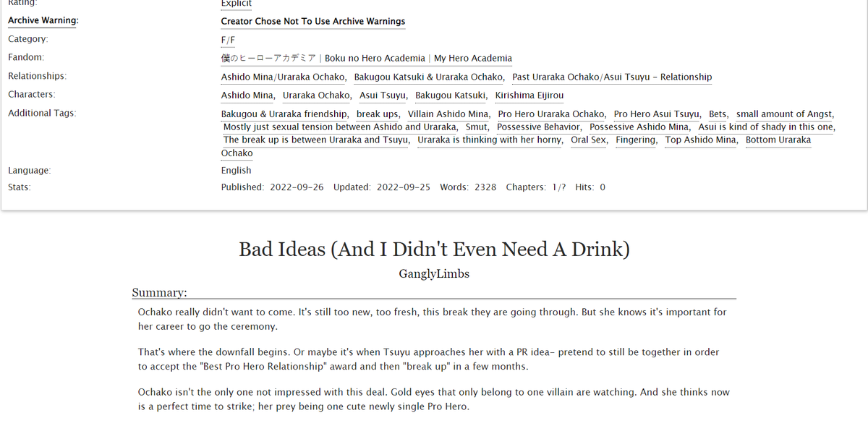868x426 pixels.
Task: Open the F/F category tag
Action: 228,40
